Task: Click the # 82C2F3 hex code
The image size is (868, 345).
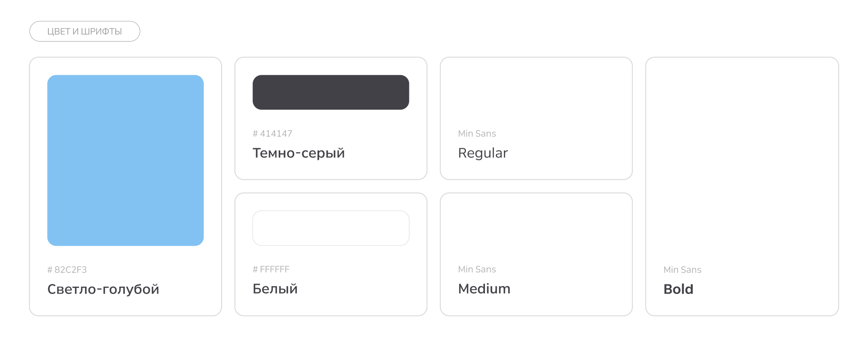Action: (x=67, y=270)
